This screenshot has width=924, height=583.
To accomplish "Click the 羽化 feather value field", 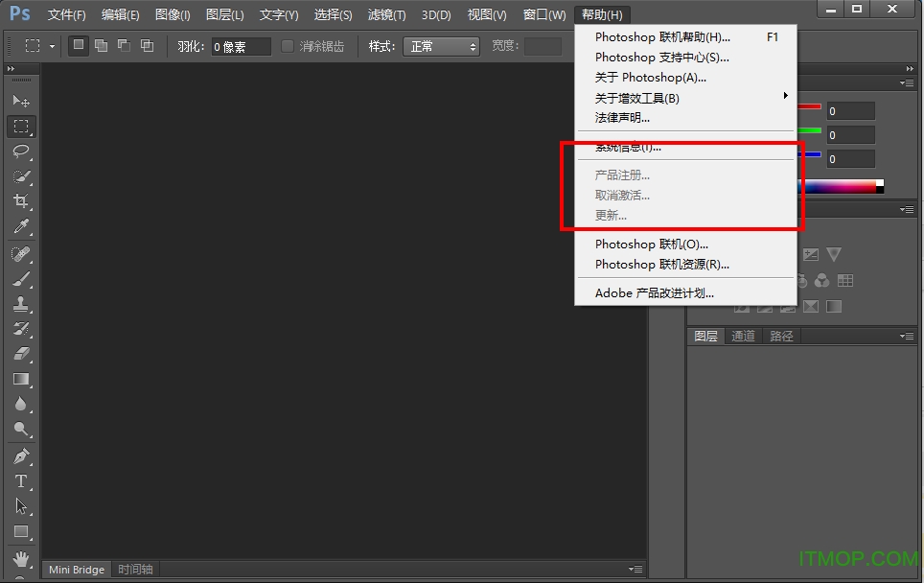I will tap(240, 45).
